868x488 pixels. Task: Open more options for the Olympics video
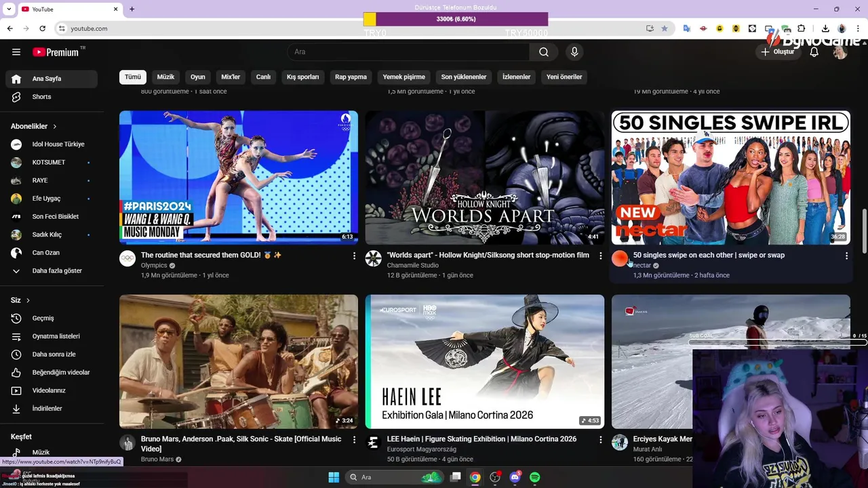[354, 256]
